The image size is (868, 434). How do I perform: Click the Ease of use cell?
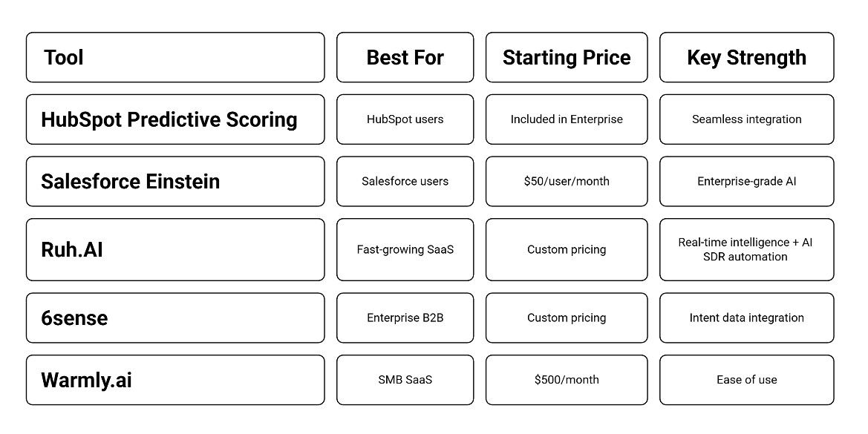click(746, 380)
